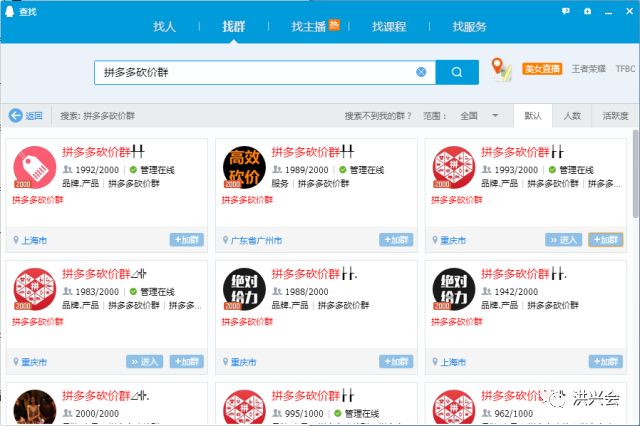Click the 美女直播 hot tag

coord(542,69)
